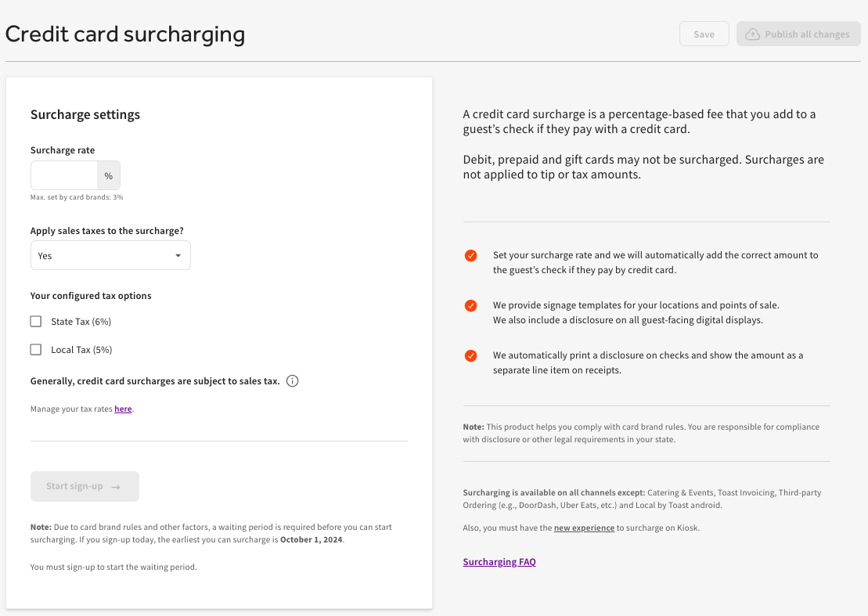
Task: Click the Start sign-up button
Action: pyautogui.click(x=85, y=486)
